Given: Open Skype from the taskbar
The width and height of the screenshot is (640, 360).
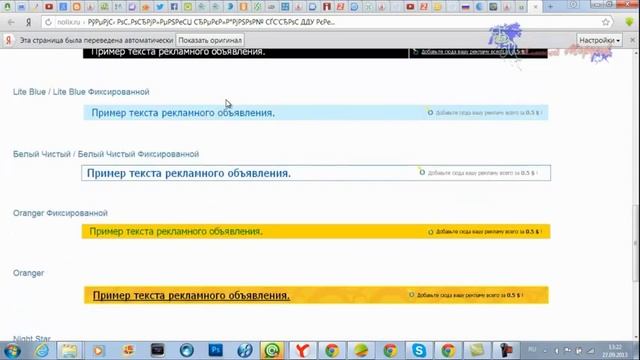Looking at the screenshot, I should [419, 351].
